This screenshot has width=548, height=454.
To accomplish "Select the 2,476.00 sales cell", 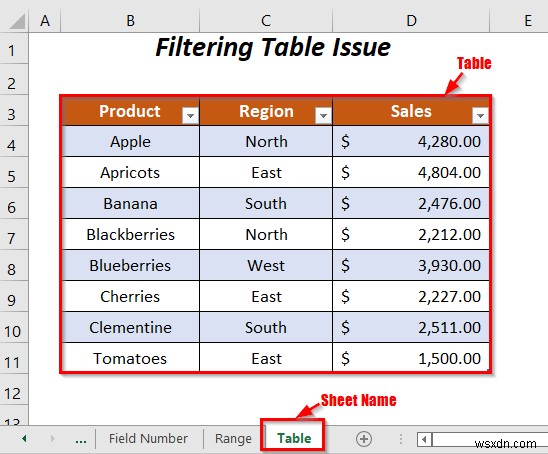I will tap(411, 203).
